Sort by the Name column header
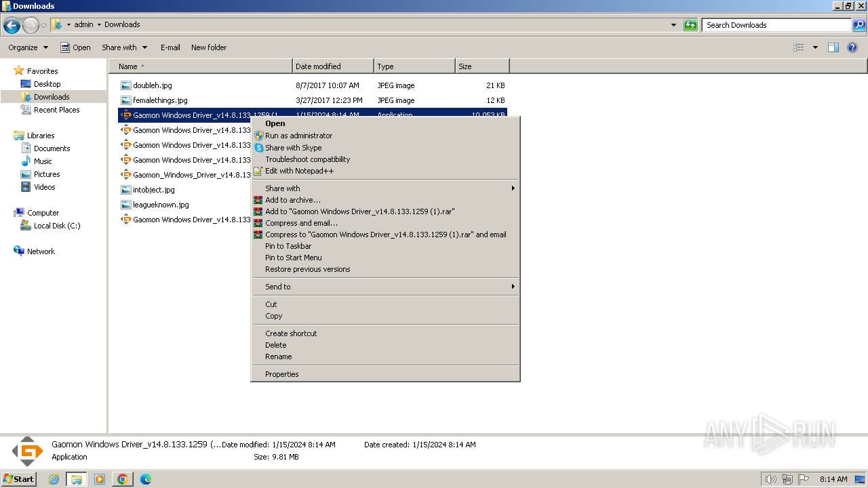 [x=201, y=66]
